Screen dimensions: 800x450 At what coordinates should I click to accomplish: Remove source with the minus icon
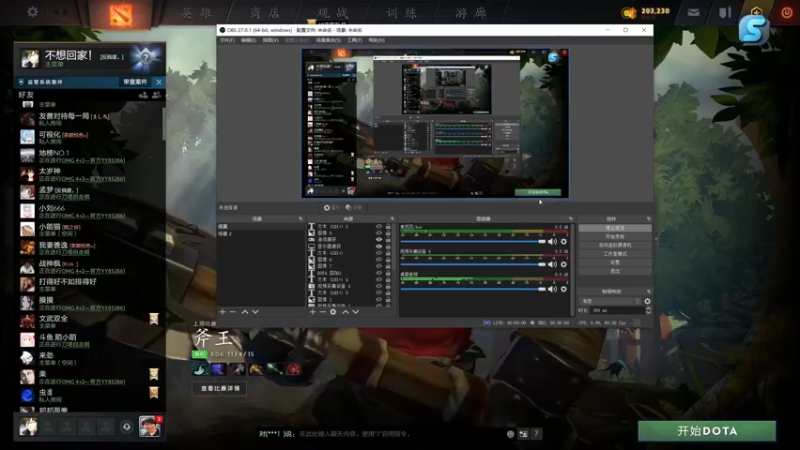tap(322, 311)
